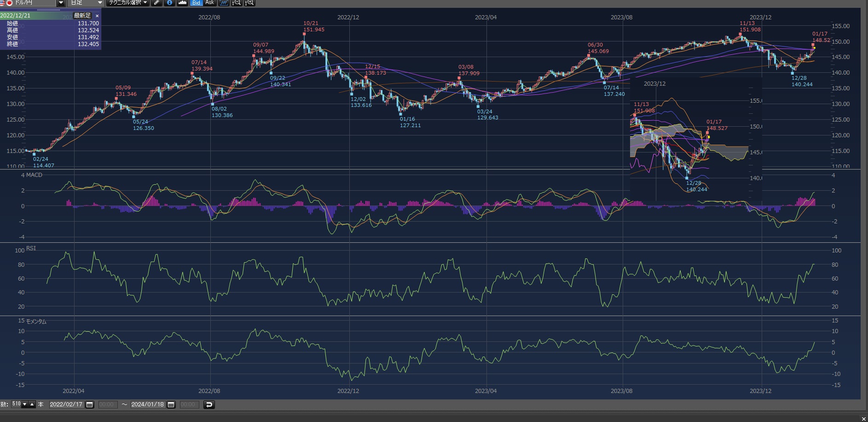Open the ドル/円 currency pair dropdown
This screenshot has height=422, width=868.
click(x=61, y=3)
